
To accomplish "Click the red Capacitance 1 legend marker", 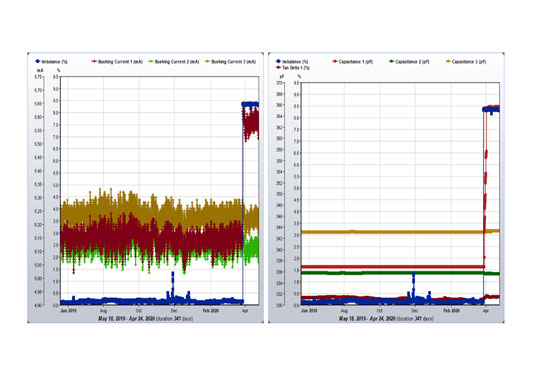I will pos(335,62).
